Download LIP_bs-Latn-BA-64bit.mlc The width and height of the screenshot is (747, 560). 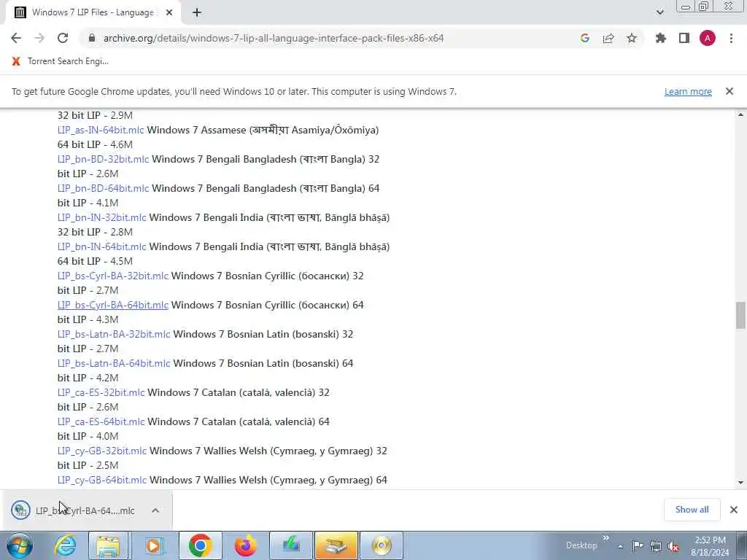(x=114, y=363)
